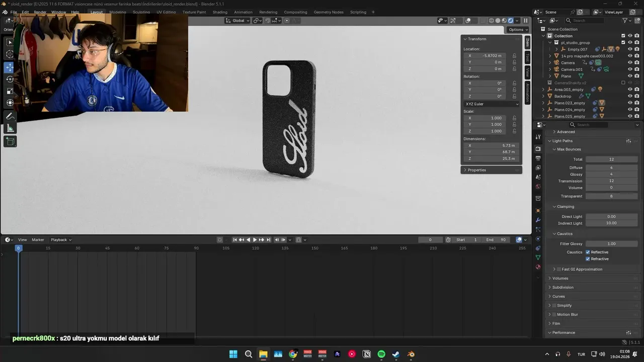Image resolution: width=644 pixels, height=362 pixels.
Task: Switch to the Animation workspace tab
Action: 244,12
